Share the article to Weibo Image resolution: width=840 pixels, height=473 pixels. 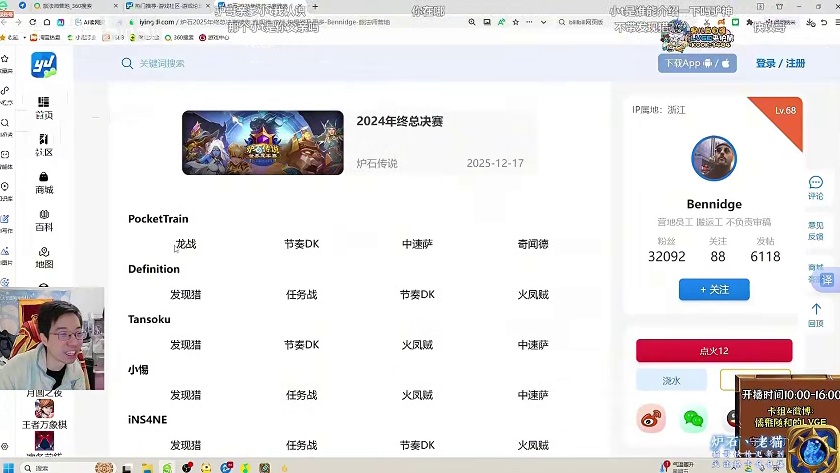point(650,418)
